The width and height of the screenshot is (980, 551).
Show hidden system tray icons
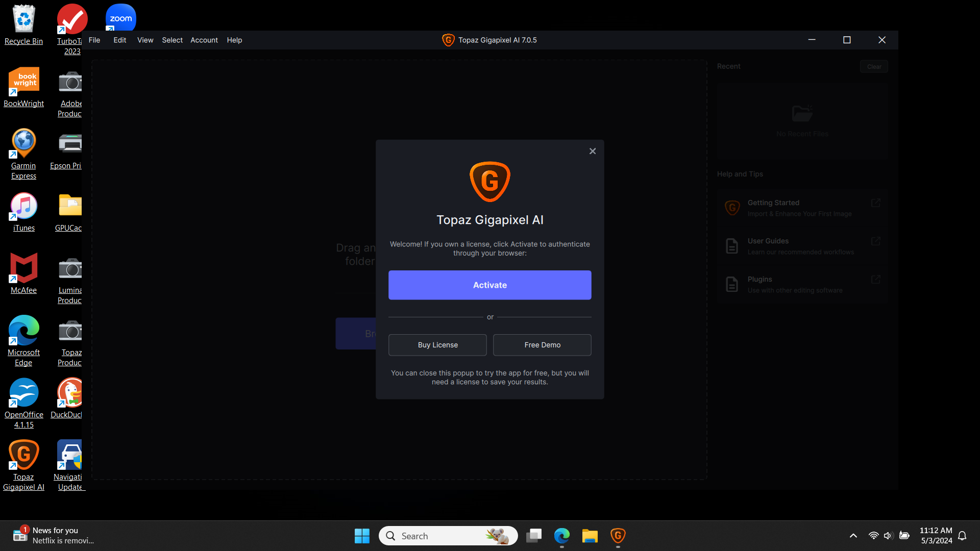coord(853,536)
